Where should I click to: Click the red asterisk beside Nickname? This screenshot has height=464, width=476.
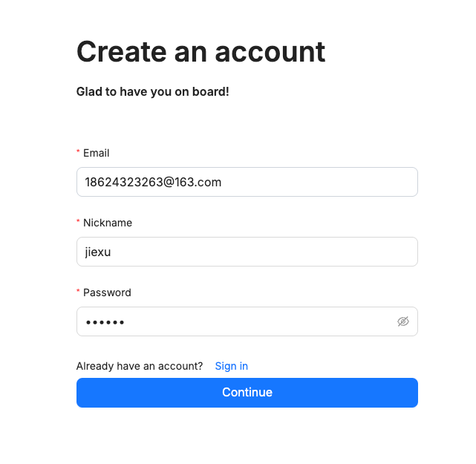click(78, 223)
